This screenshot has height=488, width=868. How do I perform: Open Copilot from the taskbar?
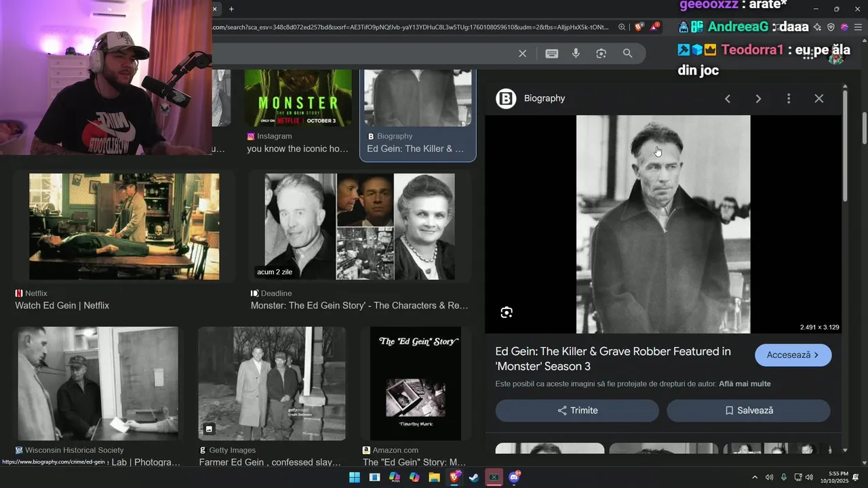[x=414, y=477]
